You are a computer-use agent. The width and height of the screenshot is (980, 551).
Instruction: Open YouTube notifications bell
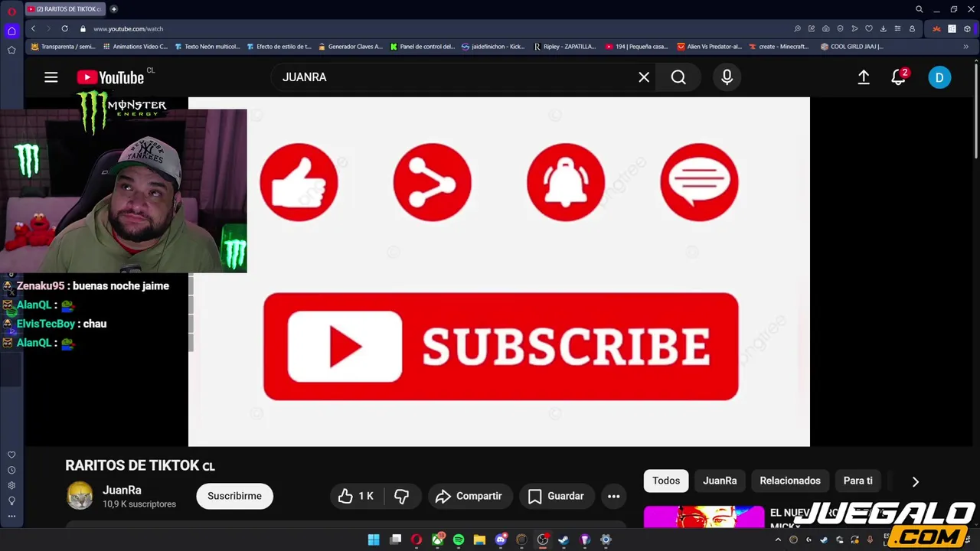point(899,77)
